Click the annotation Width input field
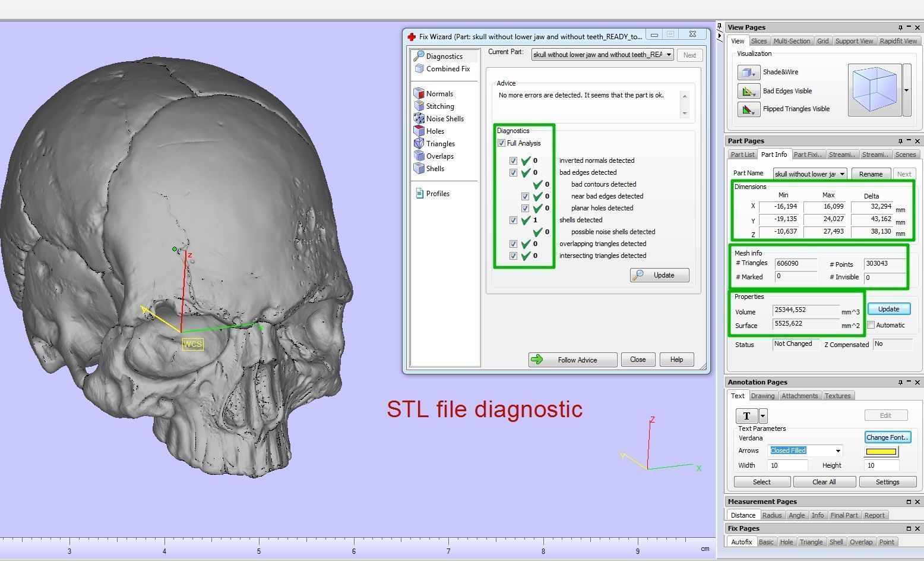 point(787,465)
